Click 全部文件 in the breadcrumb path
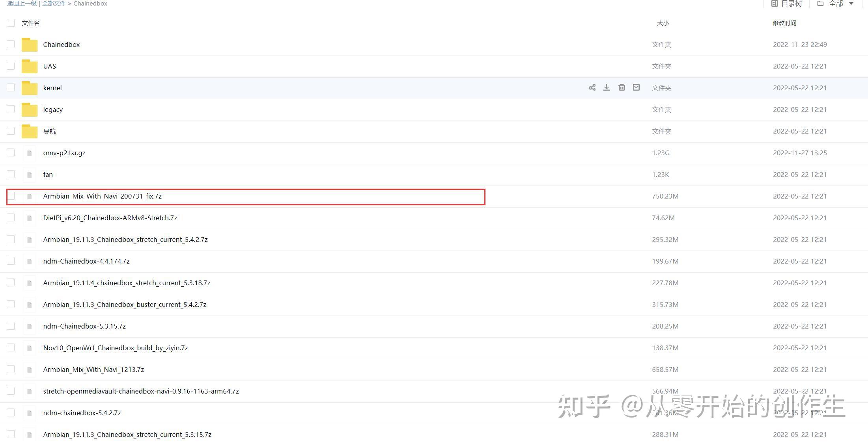868x442 pixels. pos(54,4)
